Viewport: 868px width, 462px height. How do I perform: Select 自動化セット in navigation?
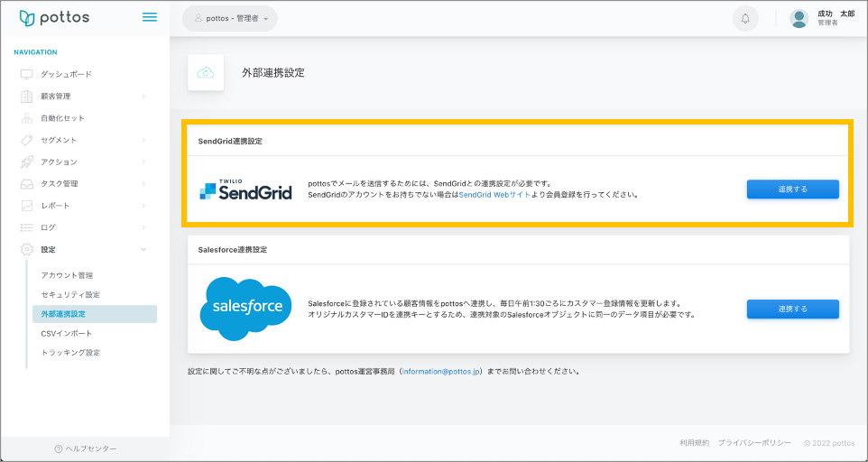tap(62, 118)
